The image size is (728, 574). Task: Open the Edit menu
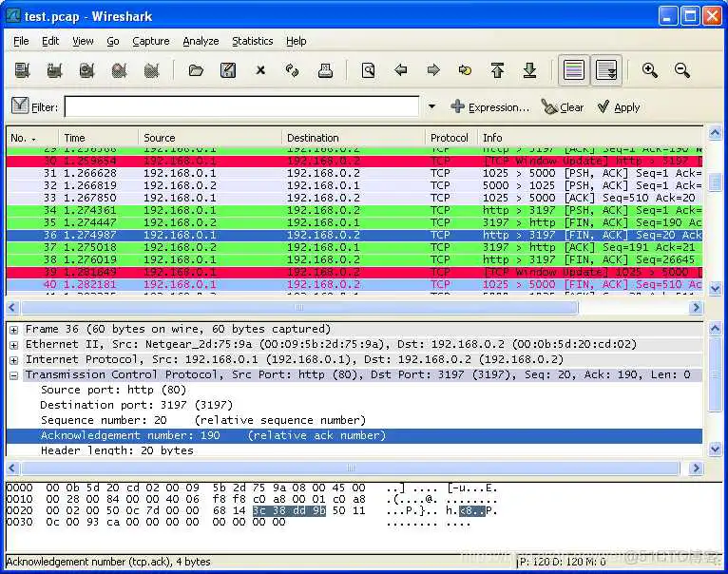click(50, 41)
